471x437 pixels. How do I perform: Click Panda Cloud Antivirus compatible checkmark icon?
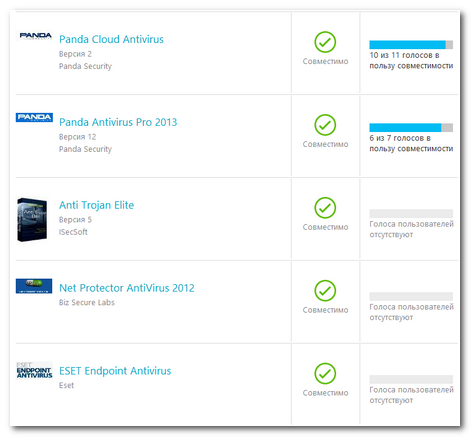click(x=325, y=42)
